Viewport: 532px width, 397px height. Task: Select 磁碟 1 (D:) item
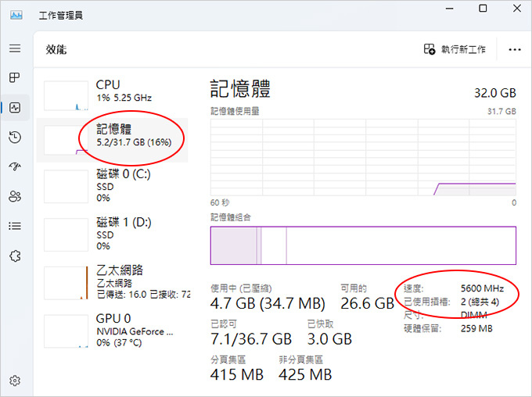112,234
